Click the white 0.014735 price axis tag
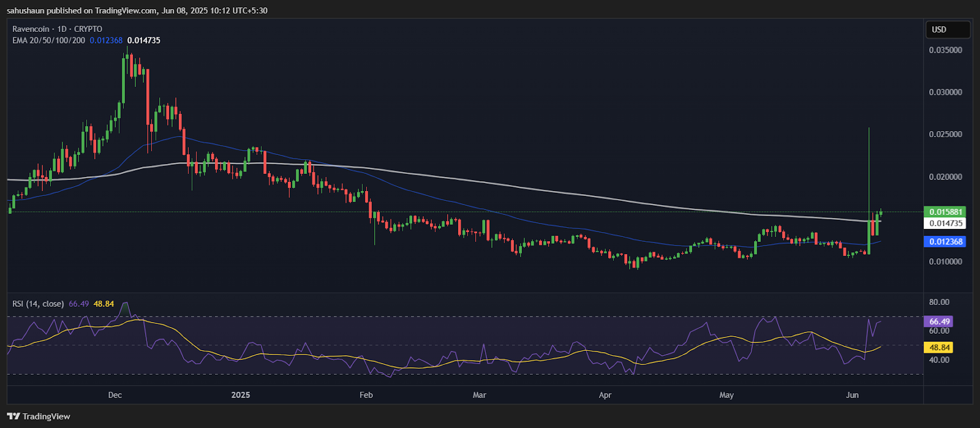The image size is (980, 428). click(x=944, y=223)
